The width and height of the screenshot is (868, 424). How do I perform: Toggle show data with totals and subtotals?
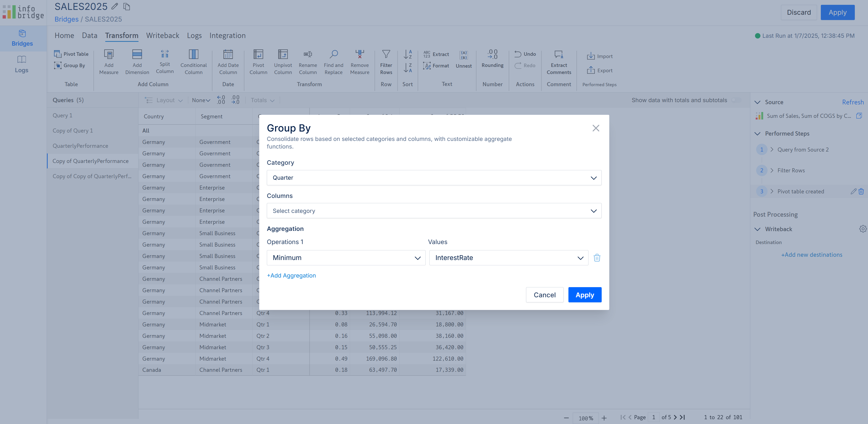[x=737, y=100]
